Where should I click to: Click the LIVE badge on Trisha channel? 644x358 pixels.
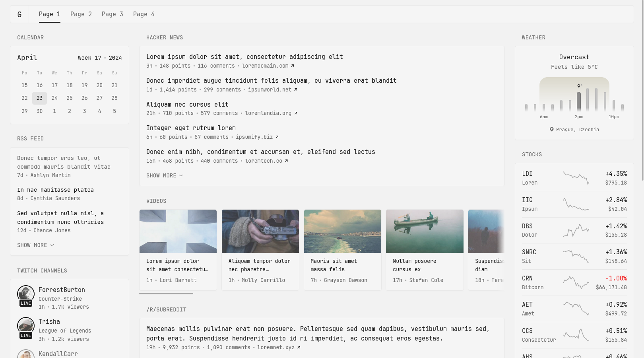(x=25, y=335)
